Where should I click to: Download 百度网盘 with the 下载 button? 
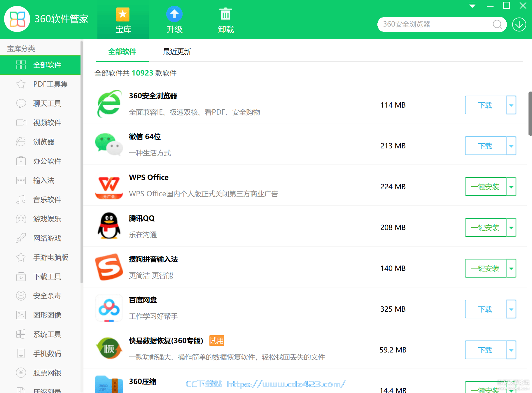[486, 309]
